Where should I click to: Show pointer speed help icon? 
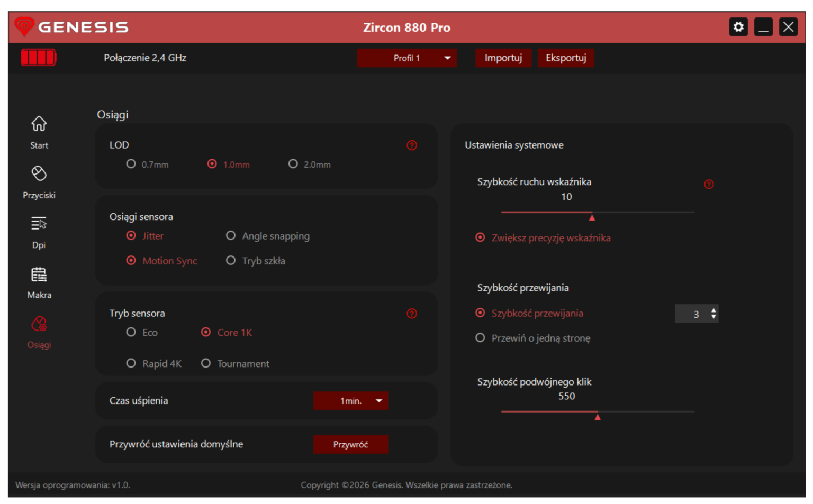pyautogui.click(x=709, y=184)
